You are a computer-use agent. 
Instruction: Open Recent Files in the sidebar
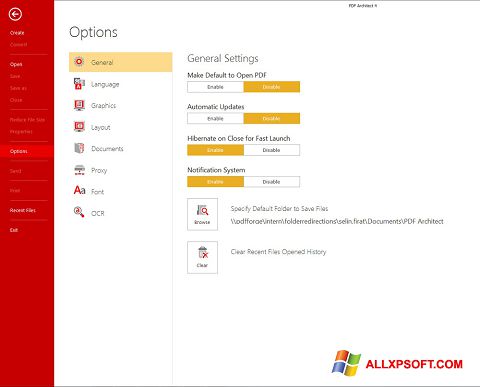23,210
